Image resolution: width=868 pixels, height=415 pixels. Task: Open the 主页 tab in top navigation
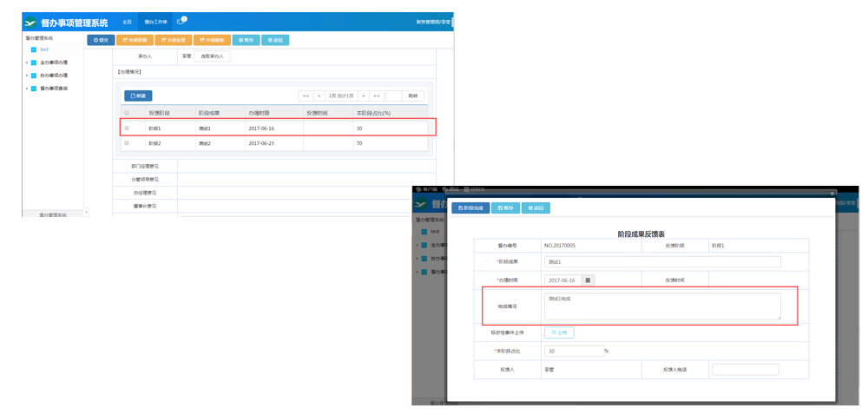[127, 22]
